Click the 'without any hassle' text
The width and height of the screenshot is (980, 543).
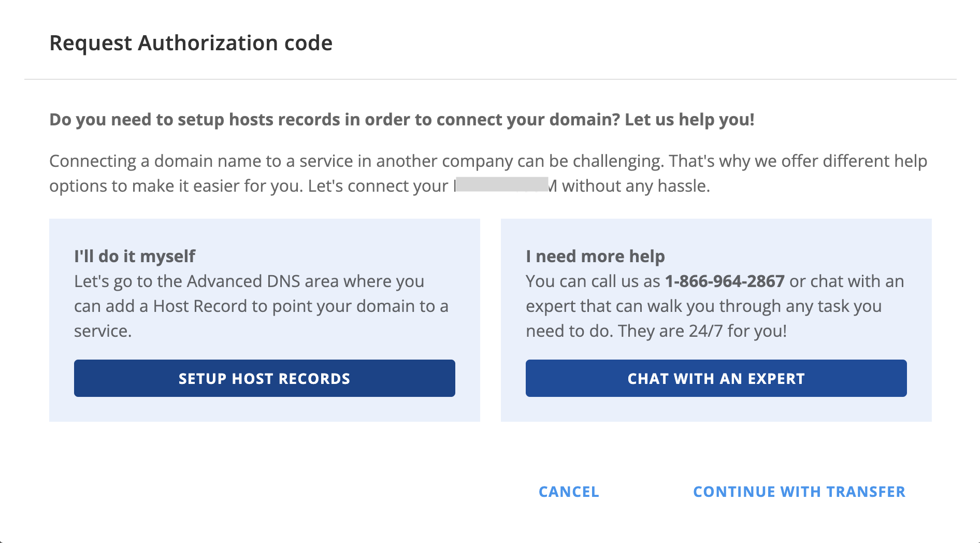point(636,186)
